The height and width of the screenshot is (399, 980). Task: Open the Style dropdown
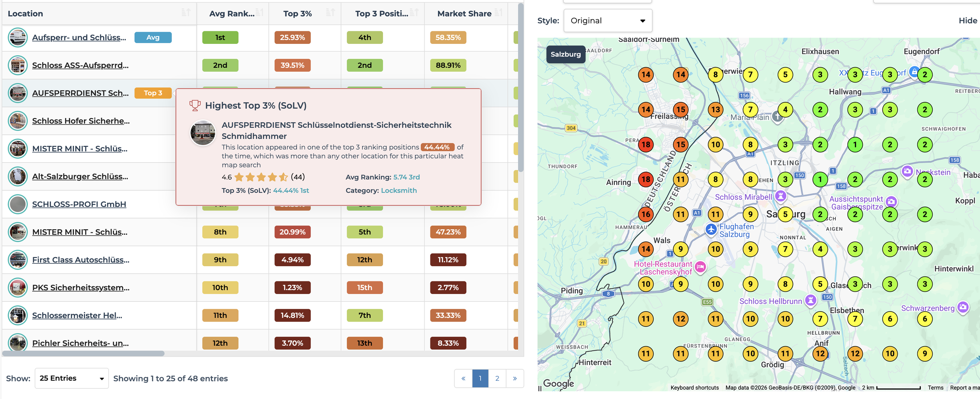[x=608, y=21]
